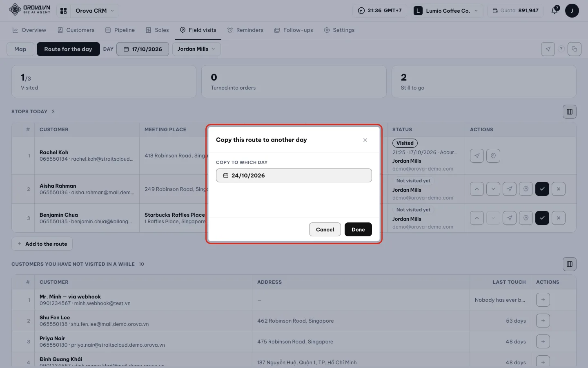Remove Aisha Rahman from the route
Image resolution: width=588 pixels, height=368 pixels.
click(559, 189)
